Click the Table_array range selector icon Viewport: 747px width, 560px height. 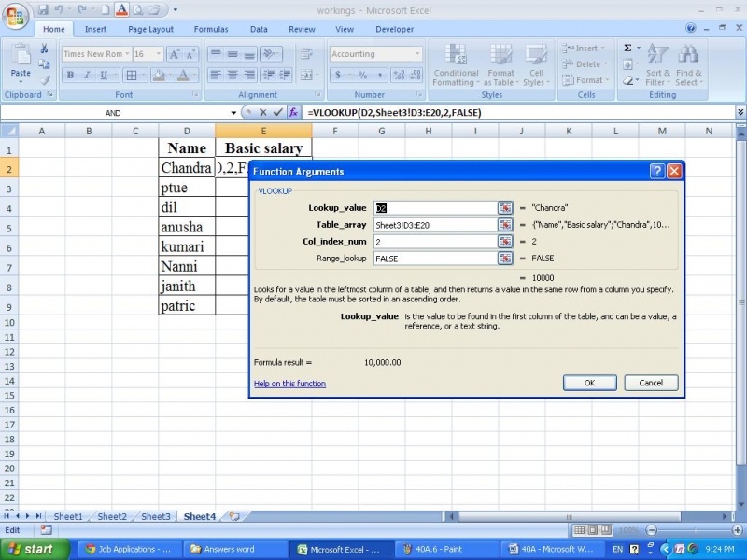tap(504, 225)
